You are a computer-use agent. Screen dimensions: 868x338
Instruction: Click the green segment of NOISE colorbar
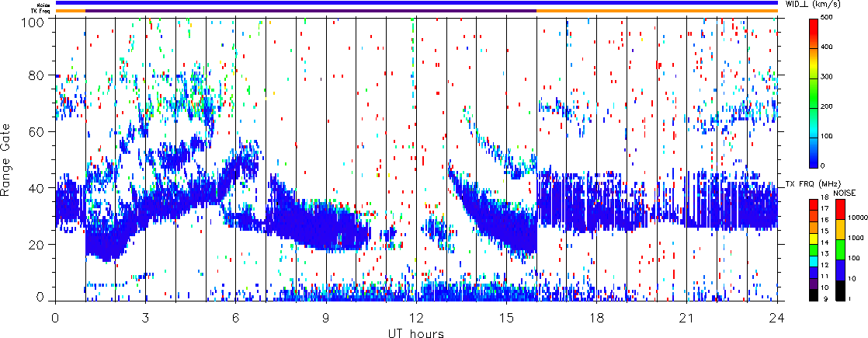(x=840, y=249)
